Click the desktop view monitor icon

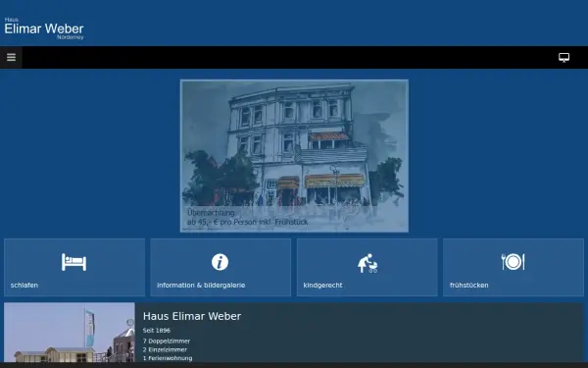coord(563,58)
